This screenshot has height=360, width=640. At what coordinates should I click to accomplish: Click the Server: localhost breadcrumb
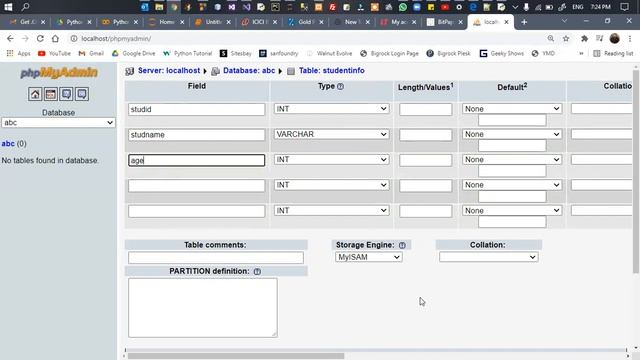point(169,71)
